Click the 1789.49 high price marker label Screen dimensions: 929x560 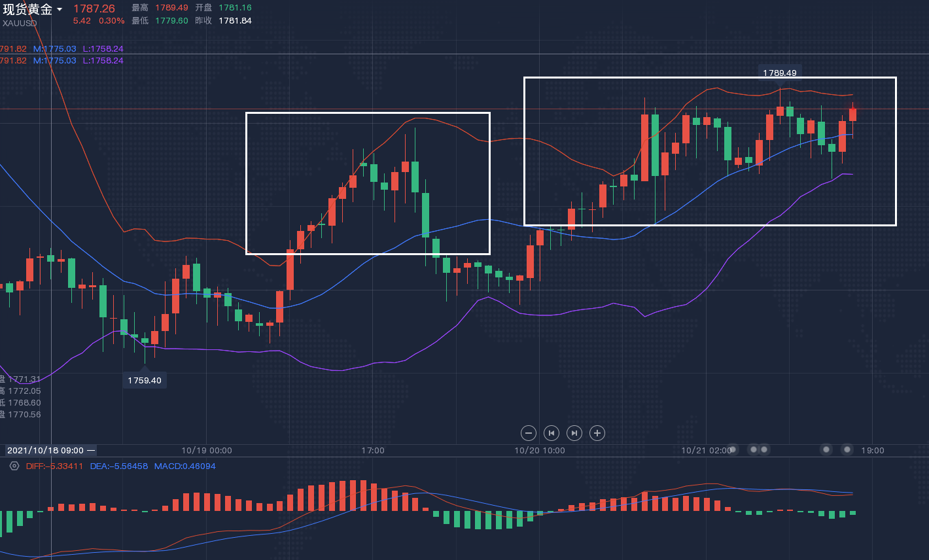780,73
